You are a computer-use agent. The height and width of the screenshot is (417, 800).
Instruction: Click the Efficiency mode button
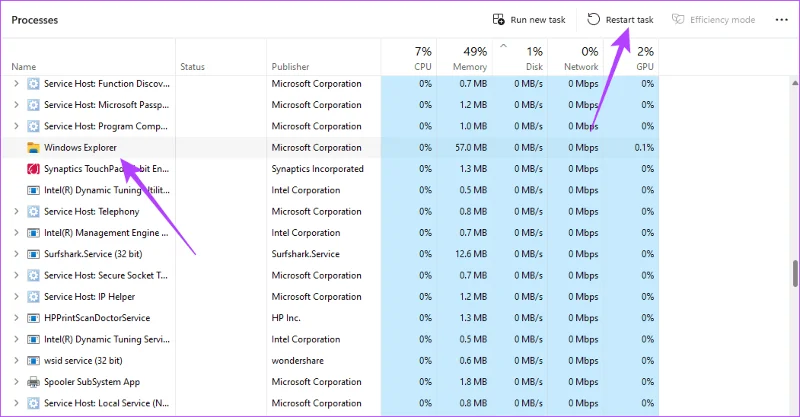pyautogui.click(x=713, y=20)
